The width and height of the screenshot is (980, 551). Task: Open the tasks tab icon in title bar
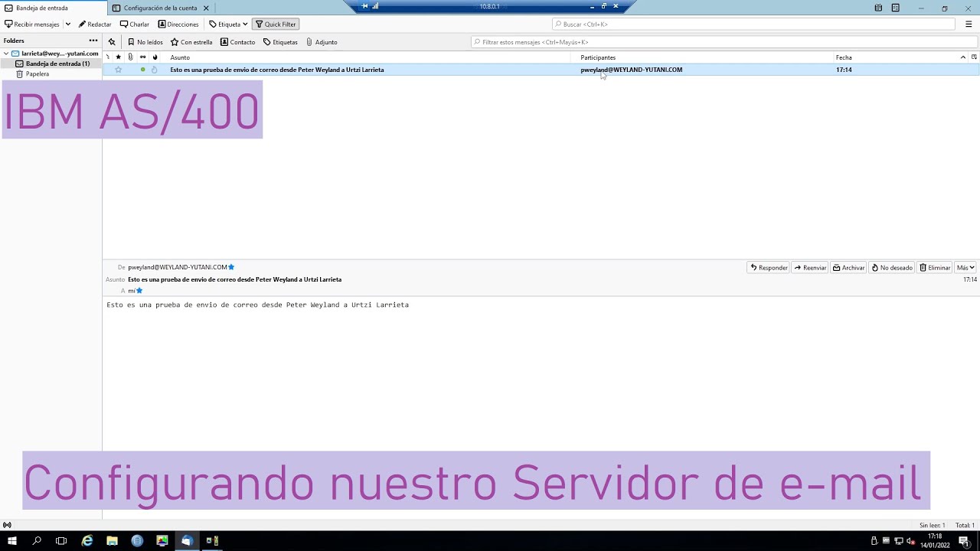coord(895,8)
